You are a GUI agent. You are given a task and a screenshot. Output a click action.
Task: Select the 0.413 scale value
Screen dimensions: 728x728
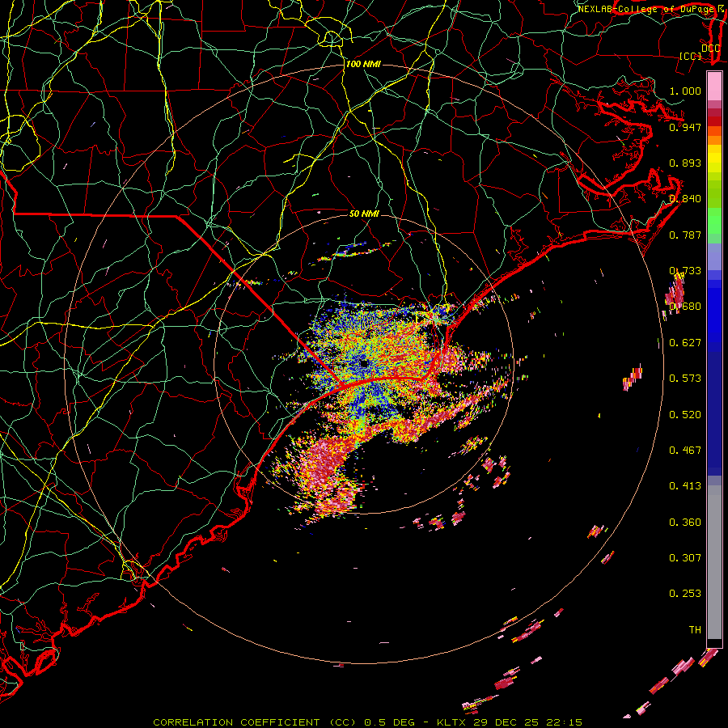(685, 486)
